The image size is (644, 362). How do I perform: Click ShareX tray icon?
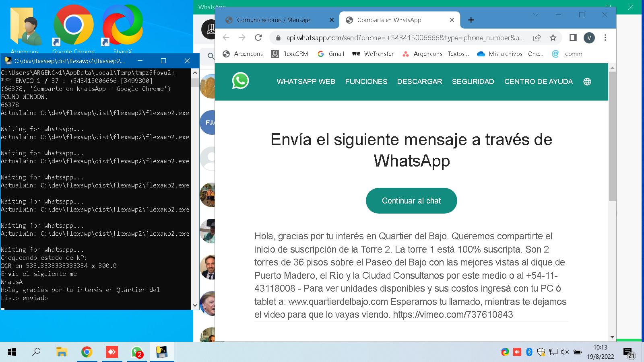click(505, 352)
